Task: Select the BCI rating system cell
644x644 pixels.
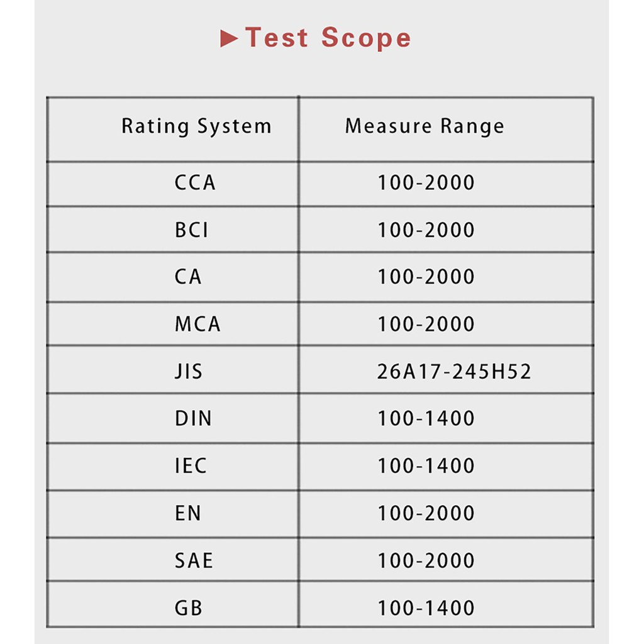Action: 191,230
